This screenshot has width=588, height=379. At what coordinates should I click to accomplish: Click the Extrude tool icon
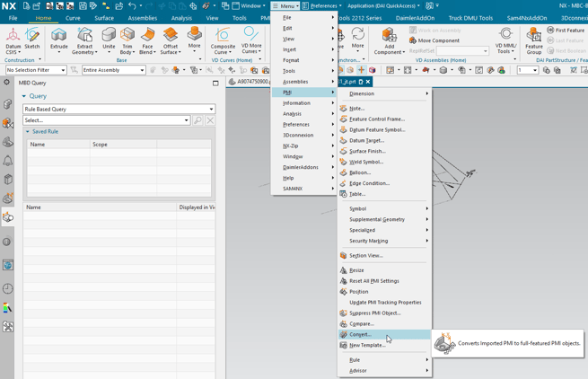[x=59, y=37]
